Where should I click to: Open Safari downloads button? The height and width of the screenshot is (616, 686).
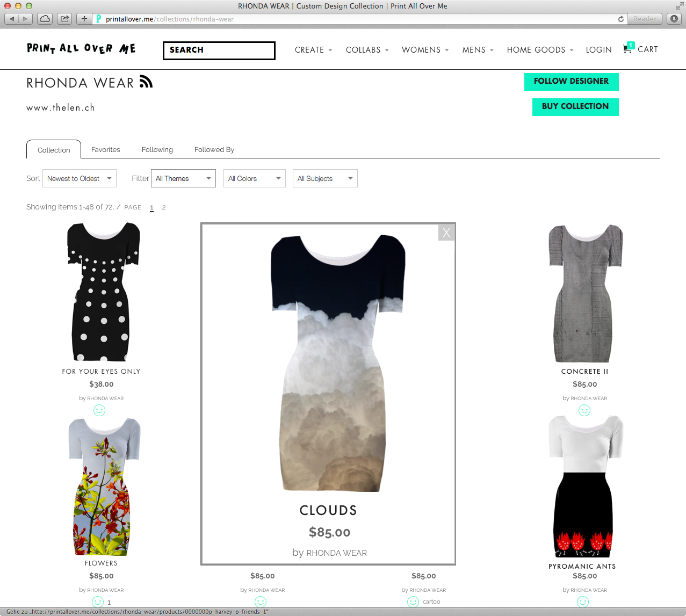point(674,19)
